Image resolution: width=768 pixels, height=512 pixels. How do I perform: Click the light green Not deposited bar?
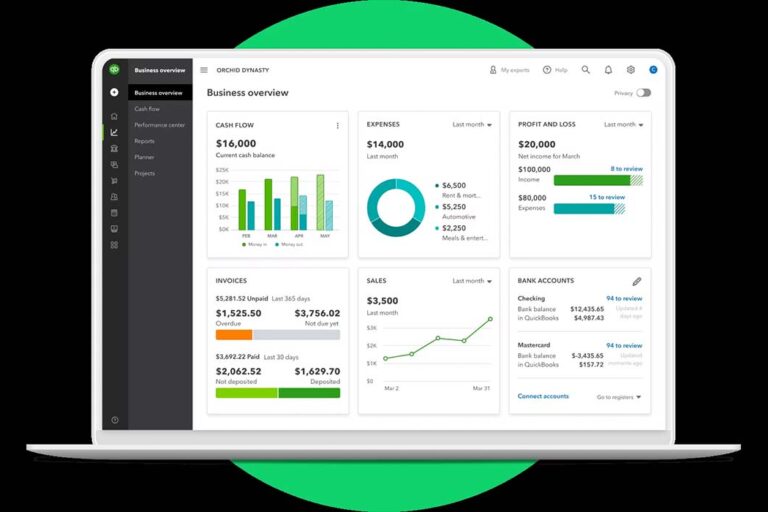tap(246, 393)
